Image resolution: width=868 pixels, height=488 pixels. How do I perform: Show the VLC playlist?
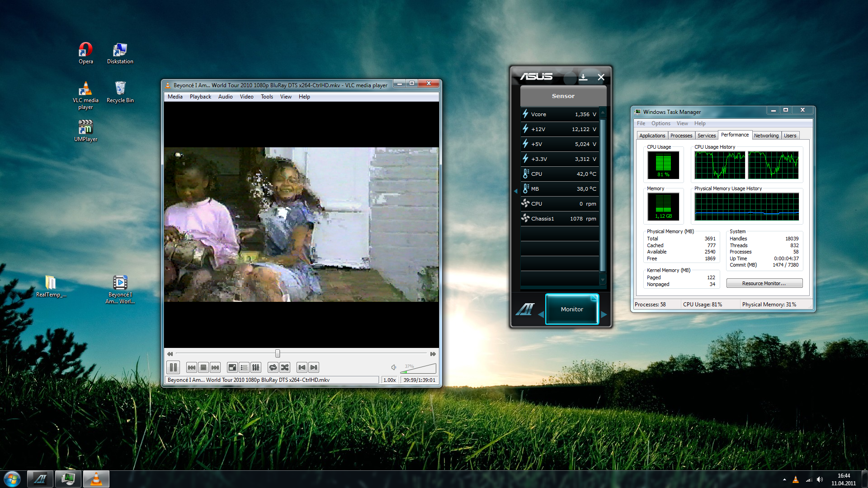[244, 367]
